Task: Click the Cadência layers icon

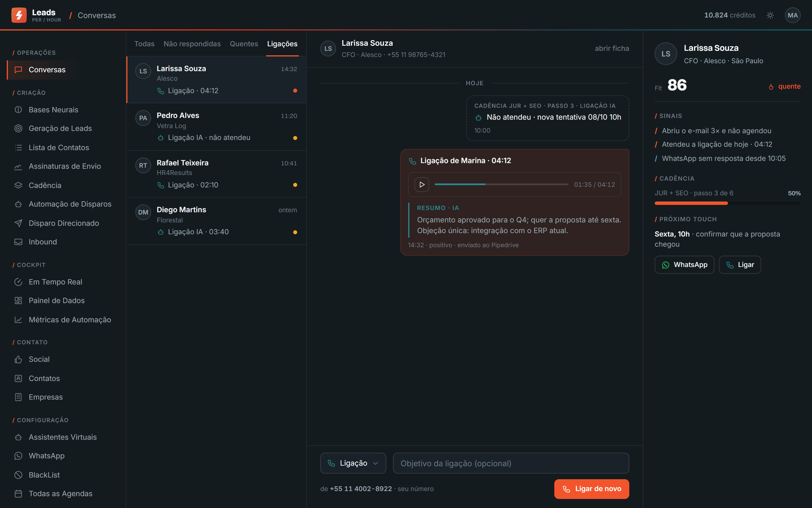Action: [18, 185]
